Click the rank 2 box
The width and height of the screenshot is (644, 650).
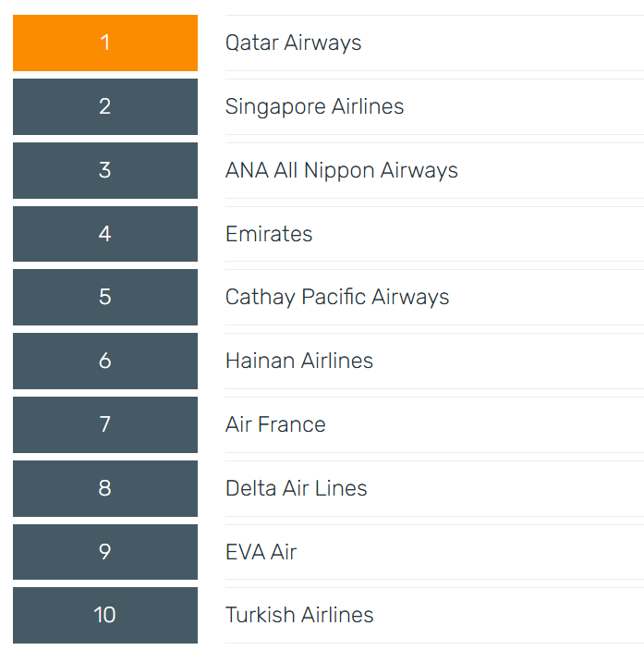105,106
